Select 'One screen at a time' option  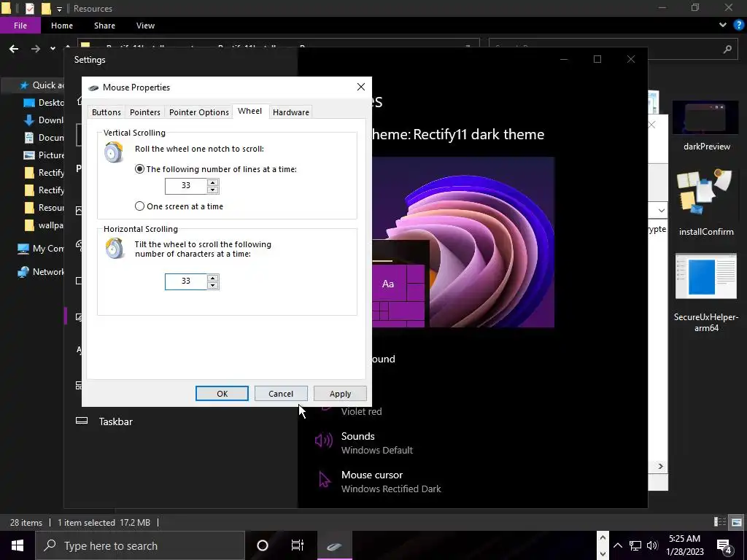(139, 206)
